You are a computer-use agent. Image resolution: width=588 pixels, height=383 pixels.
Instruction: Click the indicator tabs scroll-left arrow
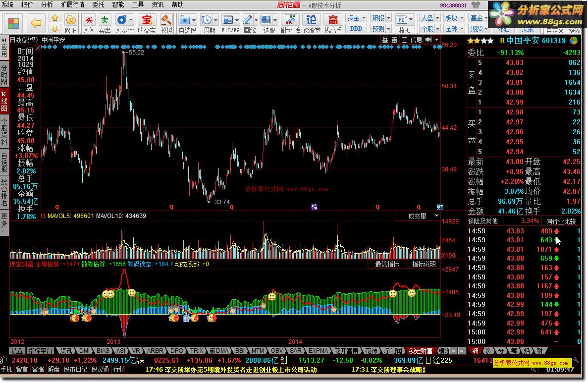(454, 351)
